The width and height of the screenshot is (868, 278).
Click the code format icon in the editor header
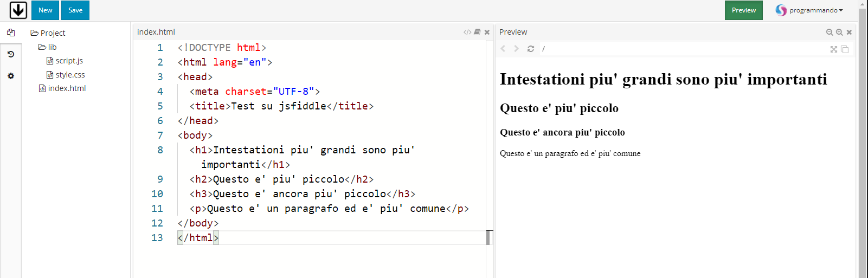467,32
